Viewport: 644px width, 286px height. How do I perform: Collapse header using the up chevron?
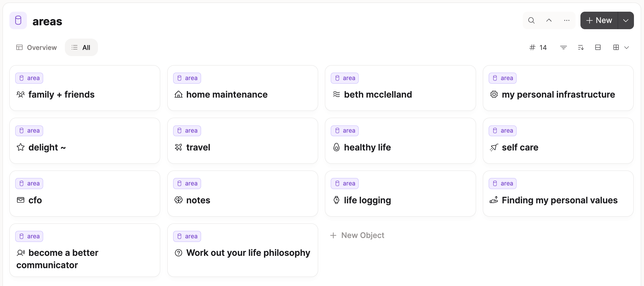point(549,20)
